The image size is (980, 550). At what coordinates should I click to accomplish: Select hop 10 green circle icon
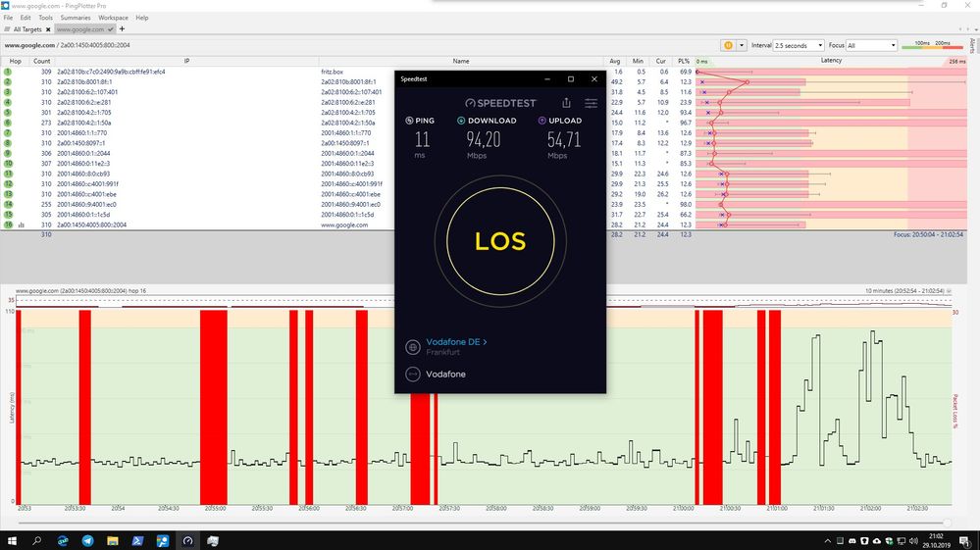point(8,164)
